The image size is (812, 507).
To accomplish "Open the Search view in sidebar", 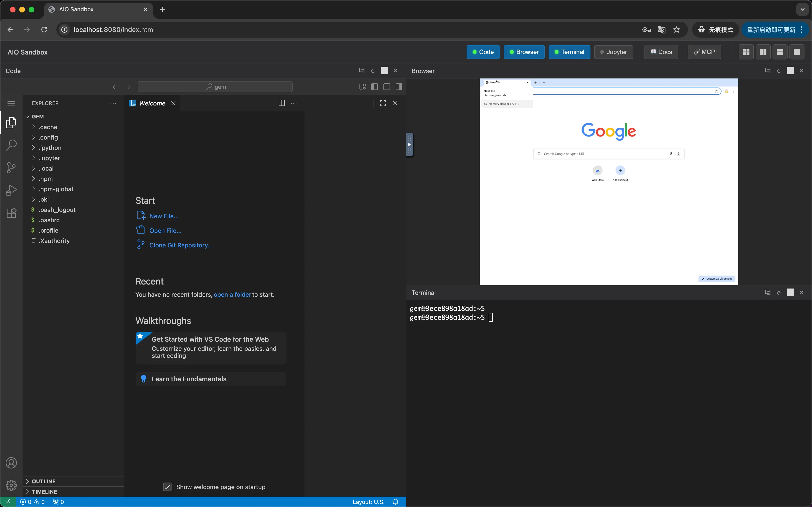I will 11,145.
